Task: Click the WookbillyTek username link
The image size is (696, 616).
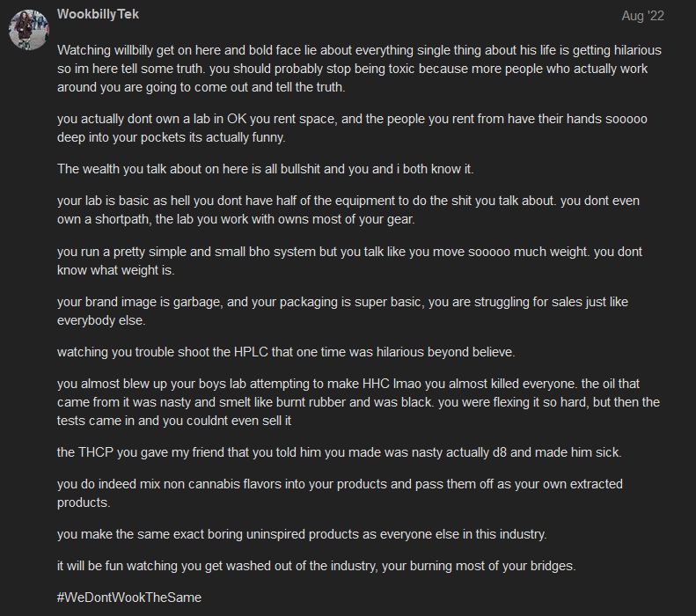Action: (98, 14)
